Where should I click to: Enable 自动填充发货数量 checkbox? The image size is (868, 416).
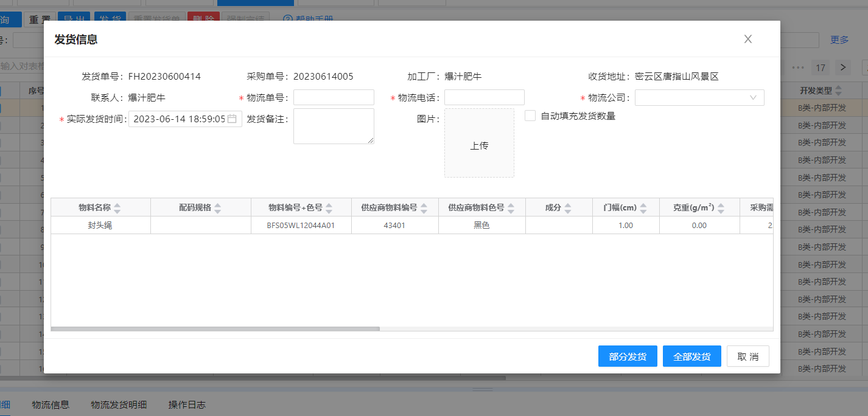(530, 116)
